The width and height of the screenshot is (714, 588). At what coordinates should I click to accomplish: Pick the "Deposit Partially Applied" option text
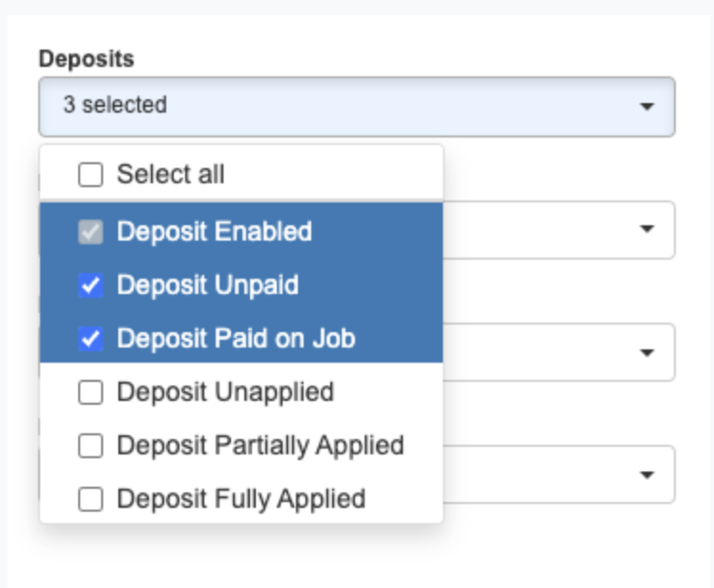click(x=261, y=446)
